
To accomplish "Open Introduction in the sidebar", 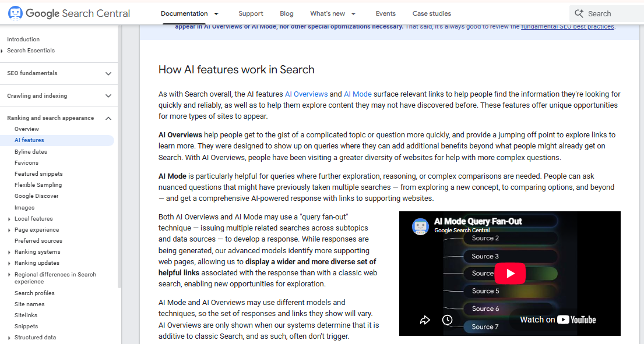I will click(23, 40).
